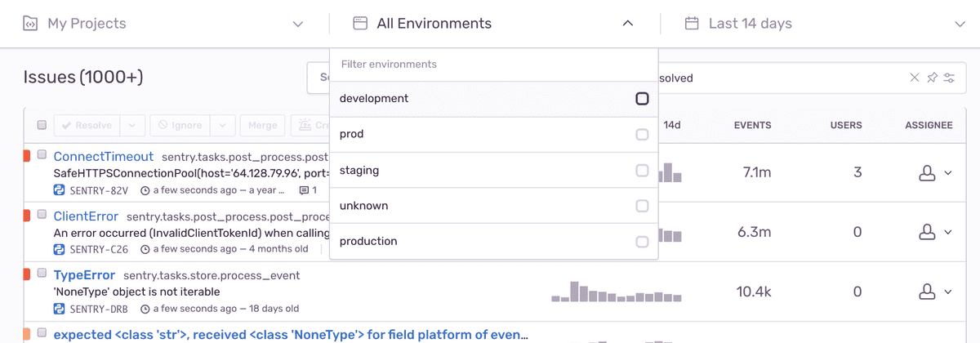Screen dimensions: 980x343
Task: Check the staging environment checkbox
Action: [642, 171]
